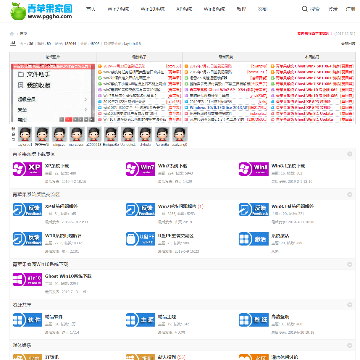Open the Ghost Win10 download forum title
360x360 pixels.
tap(68, 276)
